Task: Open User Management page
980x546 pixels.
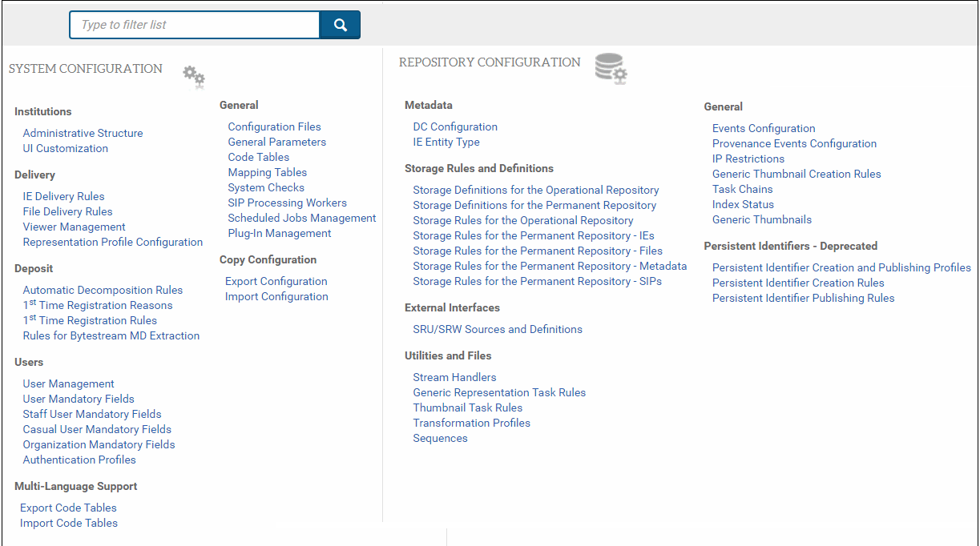Action: (x=68, y=383)
